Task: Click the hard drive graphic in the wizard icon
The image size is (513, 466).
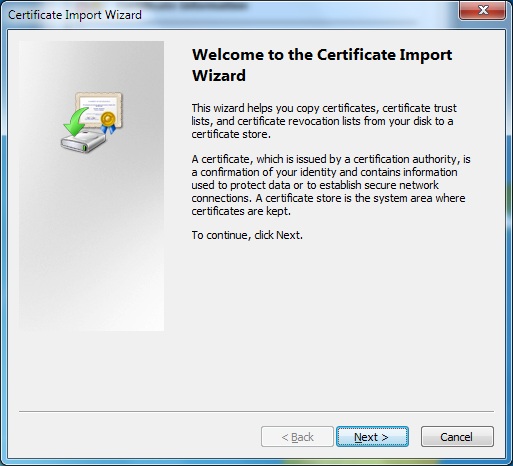Action: pyautogui.click(x=83, y=142)
